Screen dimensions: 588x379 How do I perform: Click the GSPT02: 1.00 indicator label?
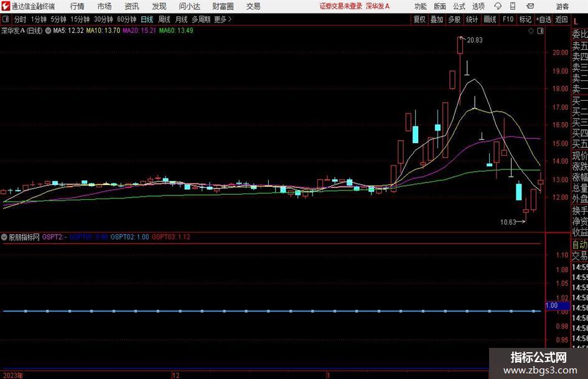[x=129, y=237]
